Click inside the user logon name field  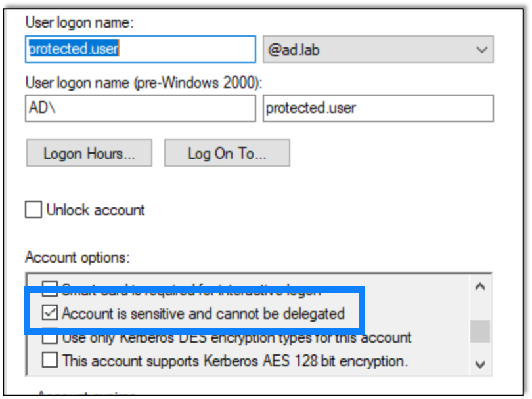140,49
